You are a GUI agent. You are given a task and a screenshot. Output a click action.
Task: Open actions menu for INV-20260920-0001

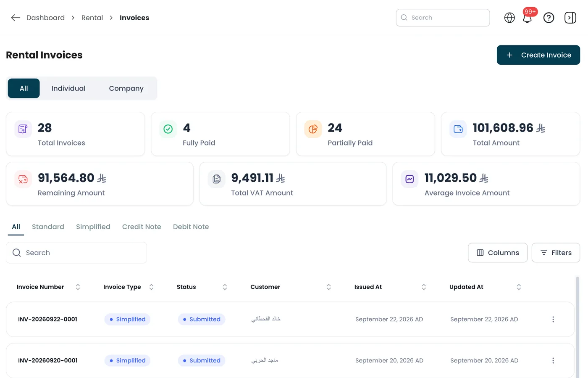click(553, 361)
